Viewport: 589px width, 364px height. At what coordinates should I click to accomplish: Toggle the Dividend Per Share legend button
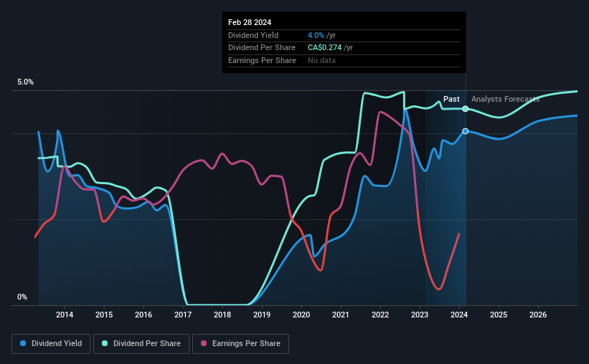[141, 344]
